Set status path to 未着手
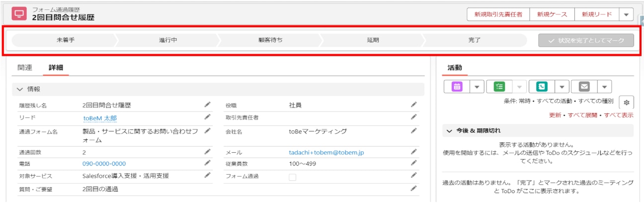Viewport: 644px width, 205px height. click(x=65, y=40)
